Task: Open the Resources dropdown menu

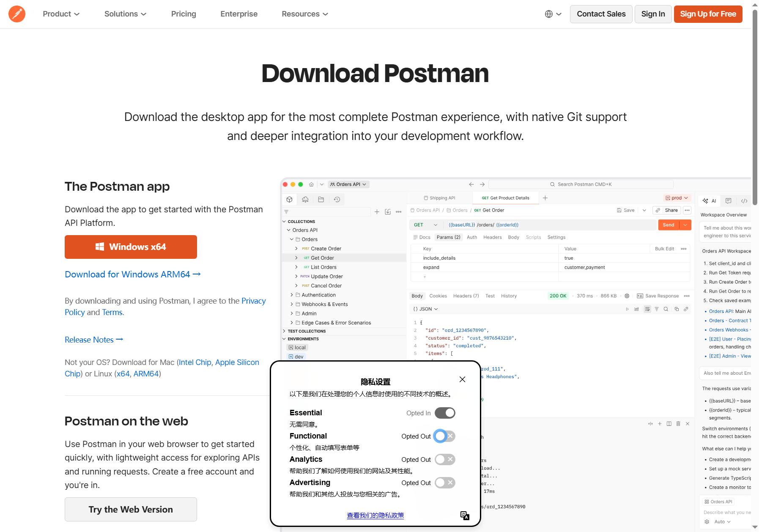Action: point(305,14)
